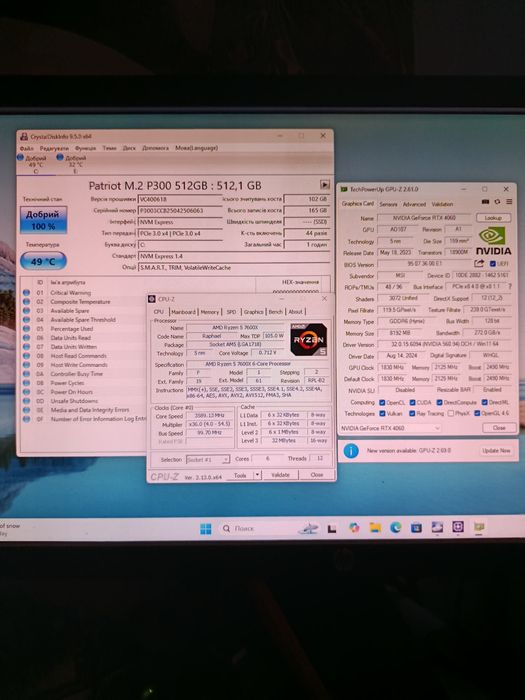Toggle the Ray Tracing checkbox
This screenshot has width=525, height=700.
412,413
